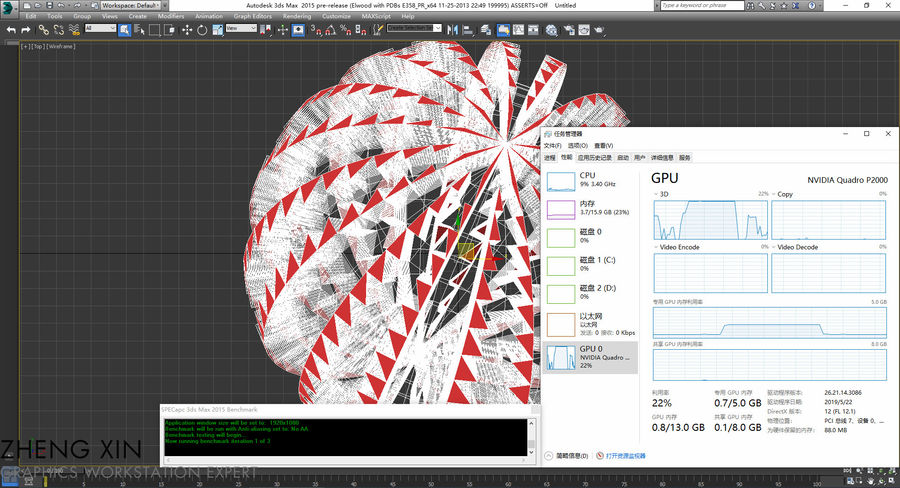
Task: Click the 简略信息(D) button
Action: 567,456
